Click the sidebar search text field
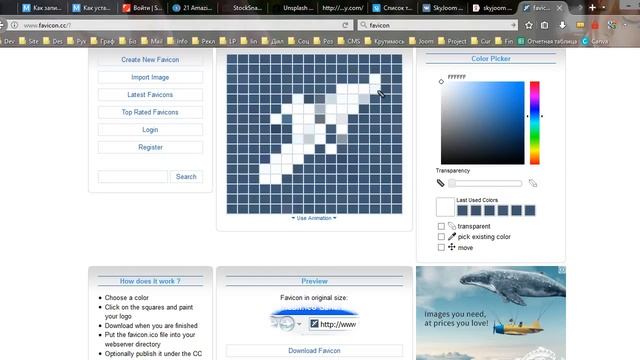This screenshot has width=640, height=360. click(x=133, y=177)
